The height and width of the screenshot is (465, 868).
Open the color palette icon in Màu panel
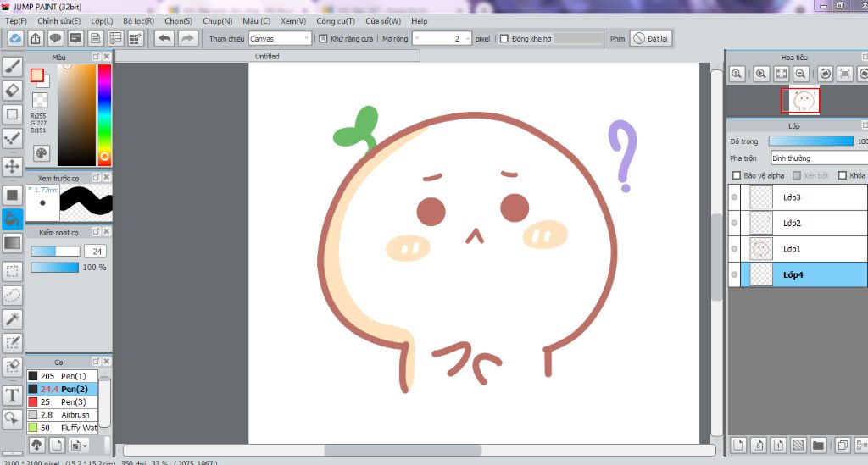(42, 153)
